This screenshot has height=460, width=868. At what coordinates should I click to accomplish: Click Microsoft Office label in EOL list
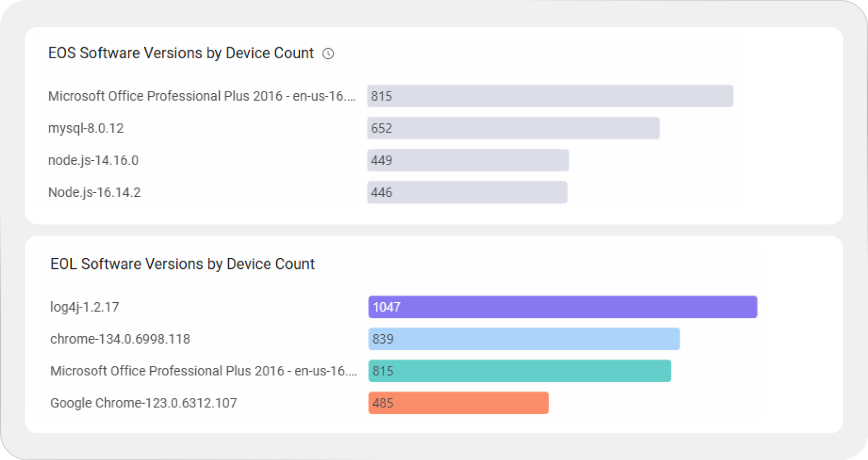pos(203,371)
